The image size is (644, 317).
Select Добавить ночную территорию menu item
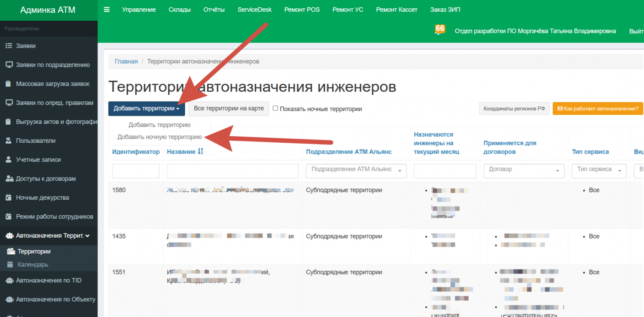click(x=159, y=137)
